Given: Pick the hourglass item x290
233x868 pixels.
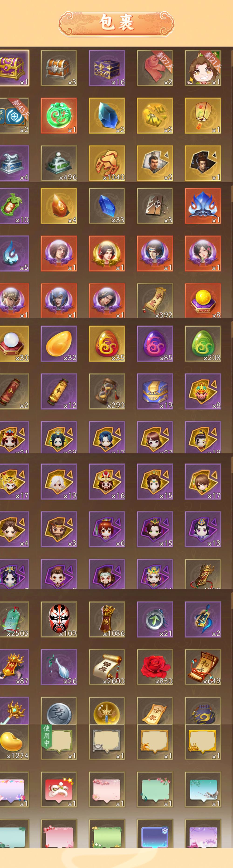Looking at the screenshot, I should coord(107,391).
